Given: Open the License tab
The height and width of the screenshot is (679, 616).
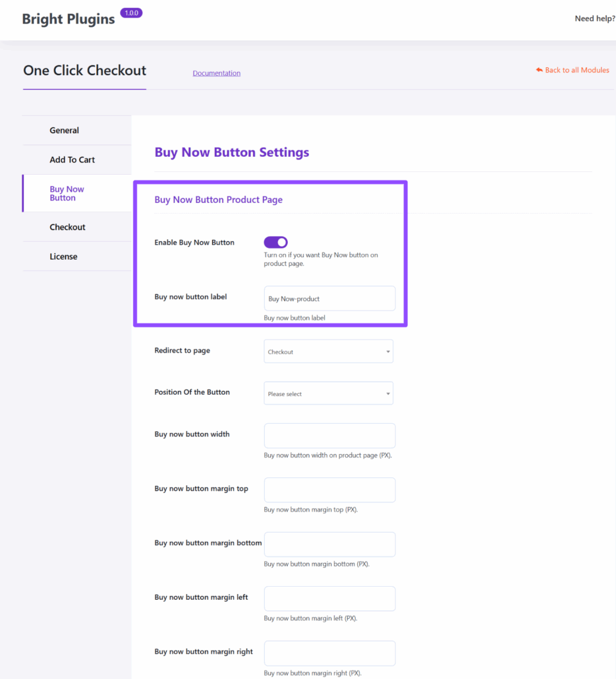Looking at the screenshot, I should (x=63, y=256).
